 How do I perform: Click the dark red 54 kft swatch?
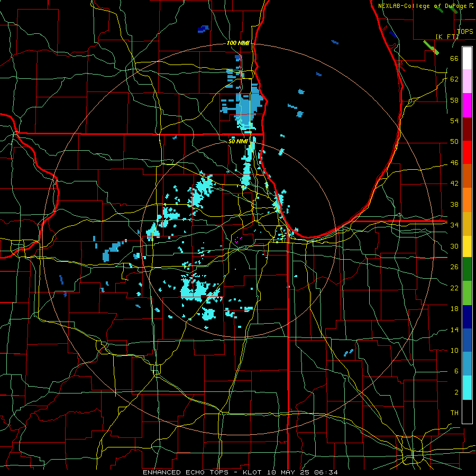tap(467, 129)
